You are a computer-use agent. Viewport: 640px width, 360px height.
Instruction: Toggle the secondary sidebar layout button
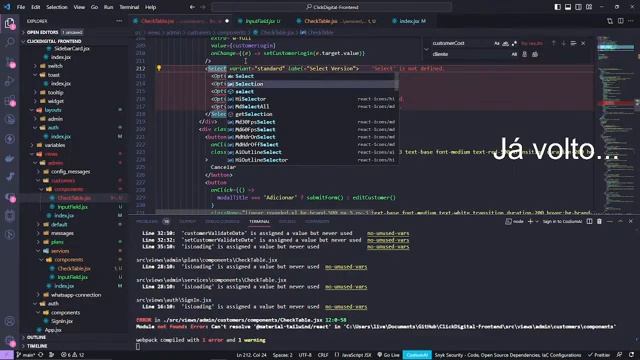tap(578, 7)
